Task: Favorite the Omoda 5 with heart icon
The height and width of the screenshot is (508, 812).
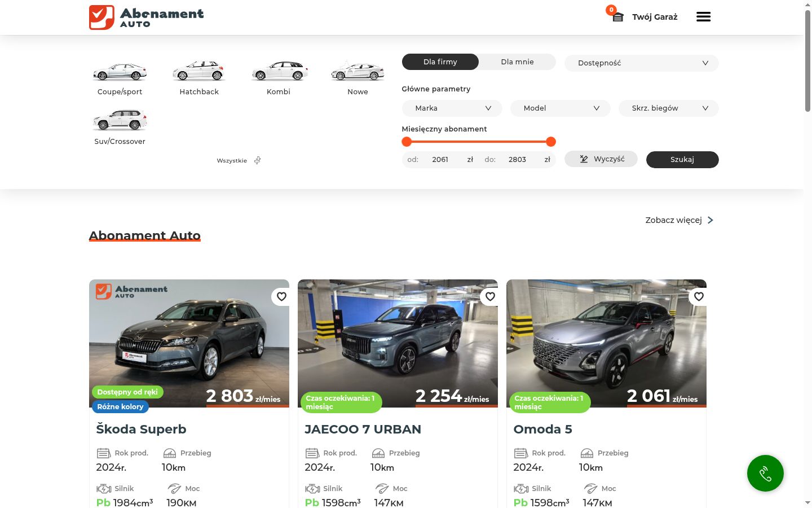Action: (699, 296)
